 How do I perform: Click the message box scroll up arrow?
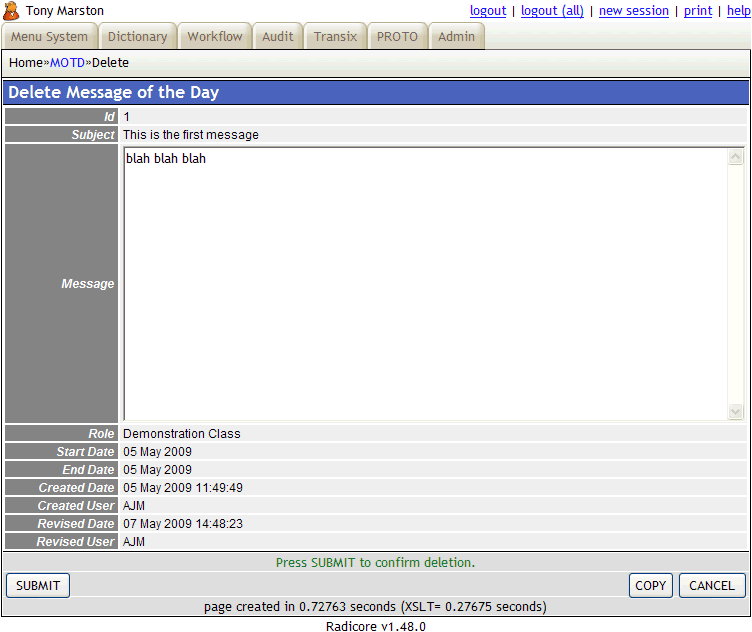tap(736, 157)
